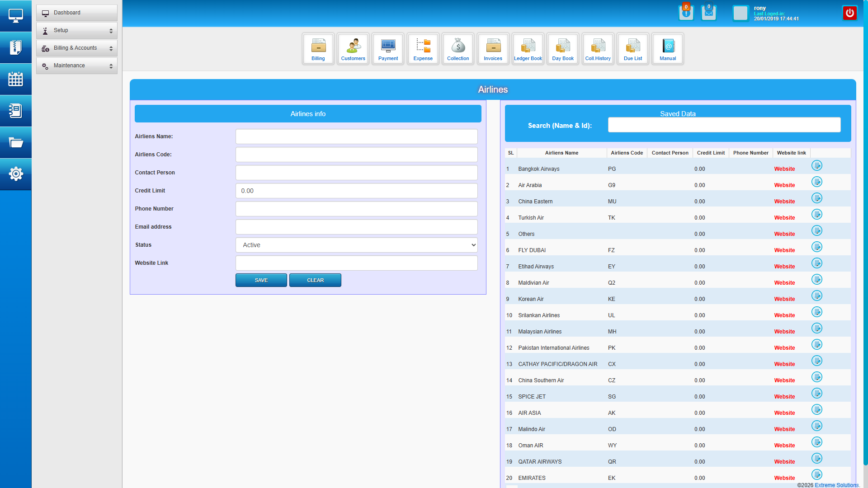Open the Status dropdown showing Active
Screen dimensions: 868x488
pos(356,245)
